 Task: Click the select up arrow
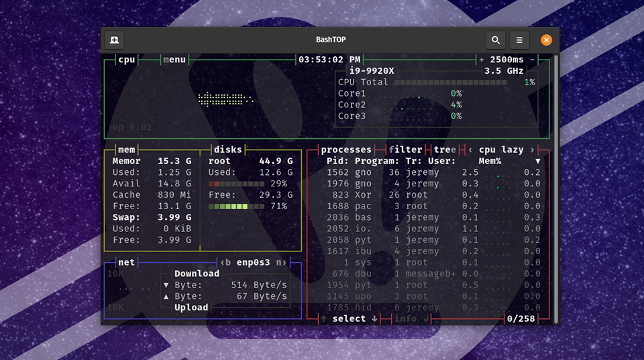(323, 318)
